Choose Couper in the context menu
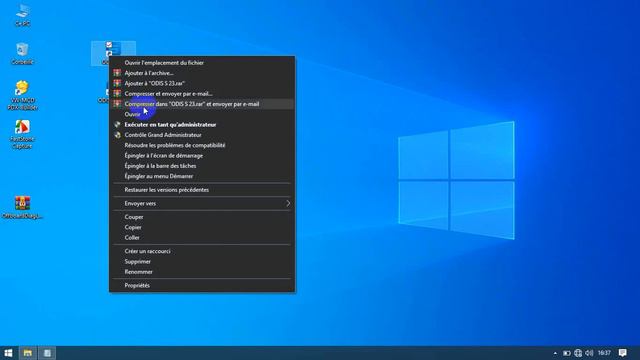Viewport: 640px width, 360px height. coord(202,217)
